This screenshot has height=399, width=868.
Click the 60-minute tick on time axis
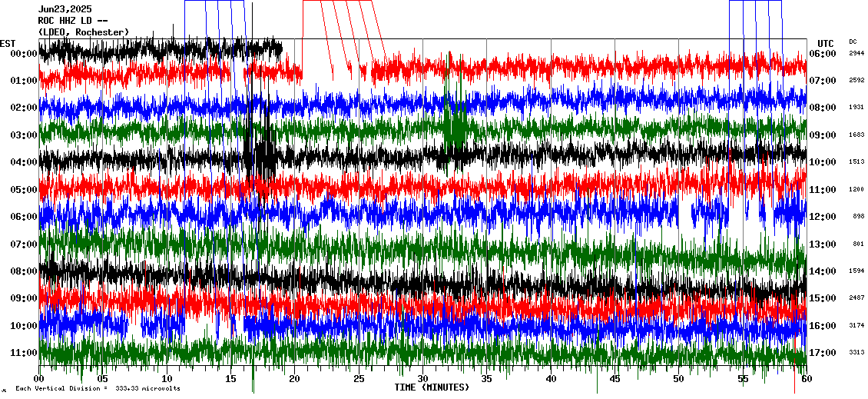pyautogui.click(x=806, y=379)
